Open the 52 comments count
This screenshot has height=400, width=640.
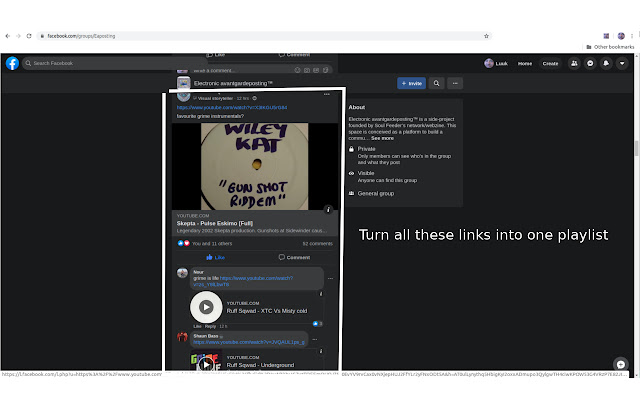318,244
